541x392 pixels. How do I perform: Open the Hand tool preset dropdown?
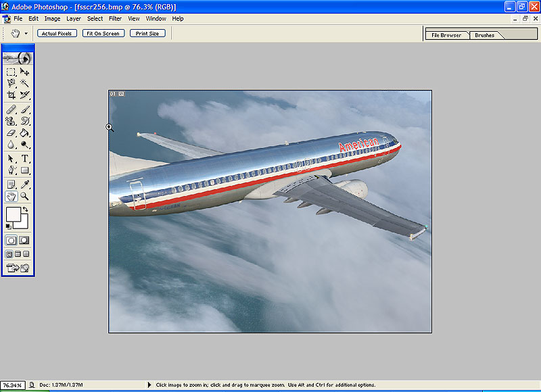[x=26, y=33]
